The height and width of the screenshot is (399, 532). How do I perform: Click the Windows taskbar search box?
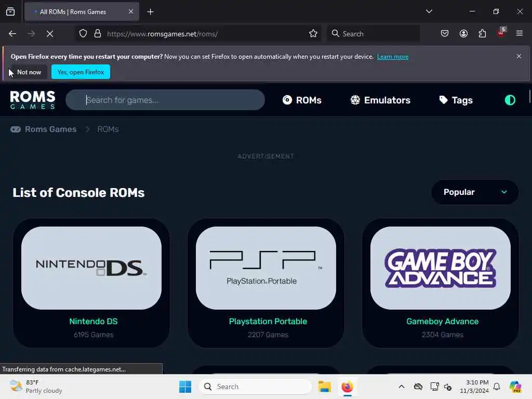(x=255, y=387)
